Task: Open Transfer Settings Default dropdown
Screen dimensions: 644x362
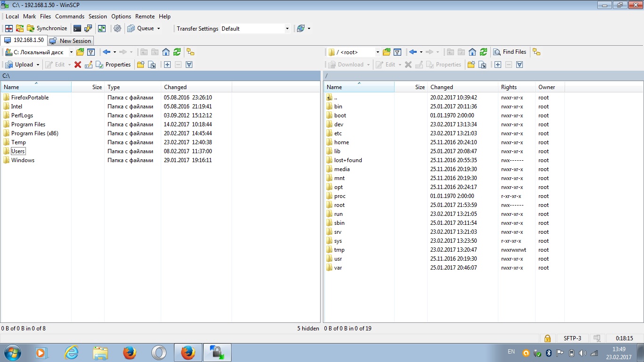Action: (255, 28)
